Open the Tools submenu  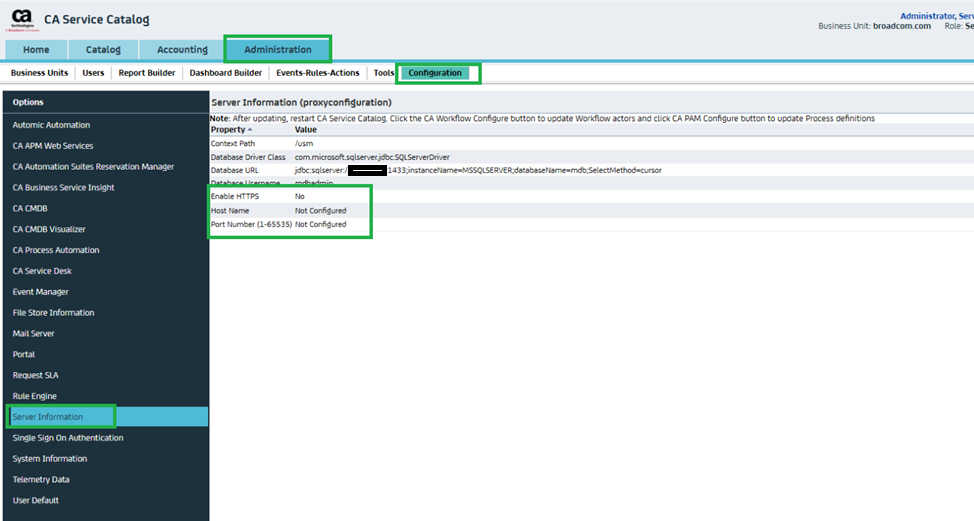[384, 73]
